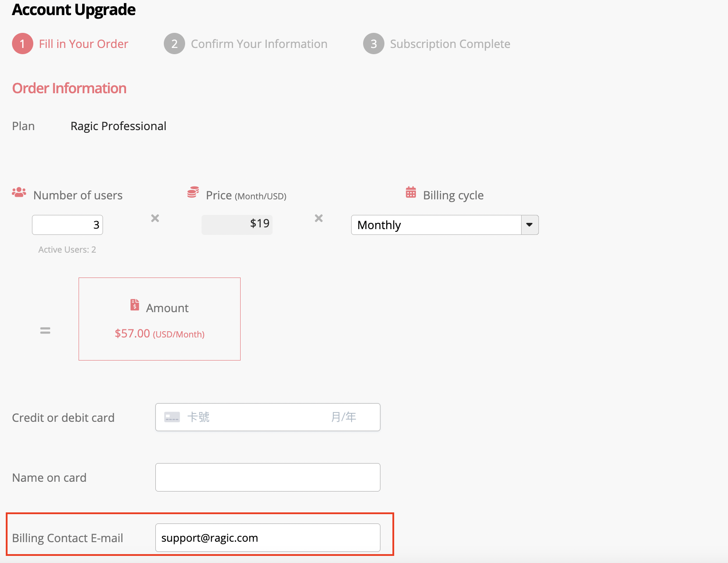Go to Fill in Your Order step

pos(83,44)
